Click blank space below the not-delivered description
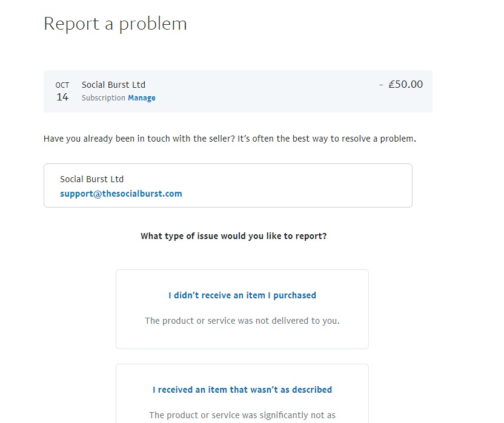Image resolution: width=504 pixels, height=423 pixels. click(242, 338)
